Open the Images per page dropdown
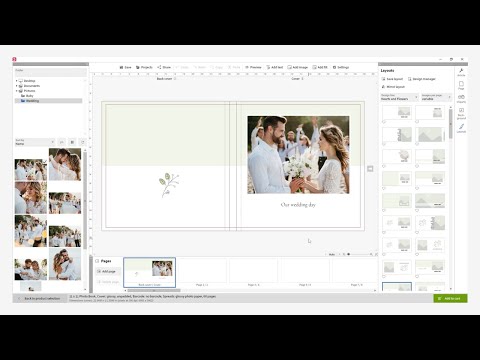 tap(436, 97)
